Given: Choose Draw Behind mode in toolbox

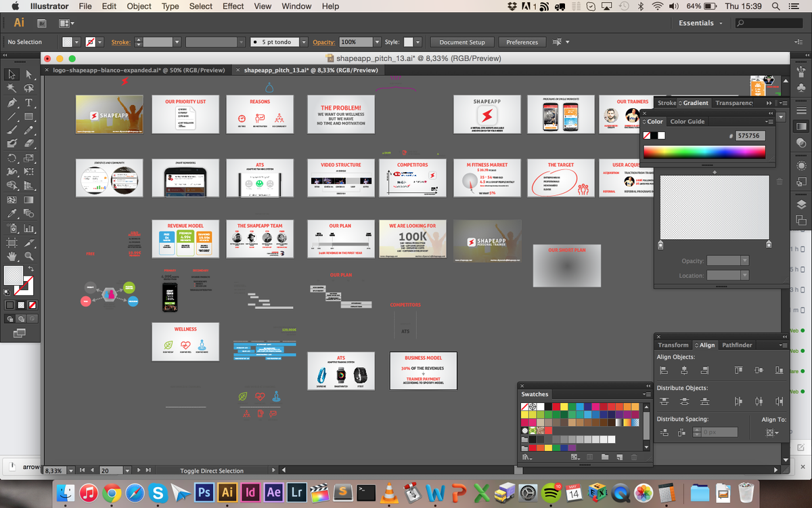Looking at the screenshot, I should (21, 318).
